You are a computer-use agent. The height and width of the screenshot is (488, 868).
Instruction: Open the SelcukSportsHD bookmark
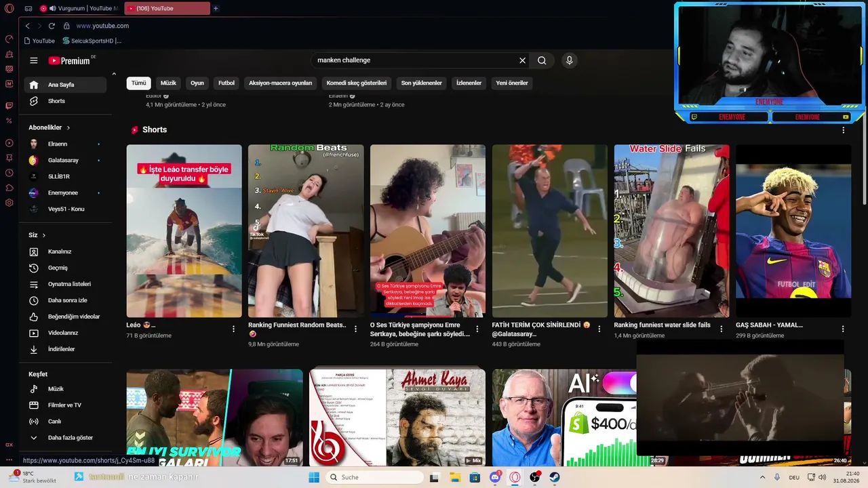tap(92, 41)
